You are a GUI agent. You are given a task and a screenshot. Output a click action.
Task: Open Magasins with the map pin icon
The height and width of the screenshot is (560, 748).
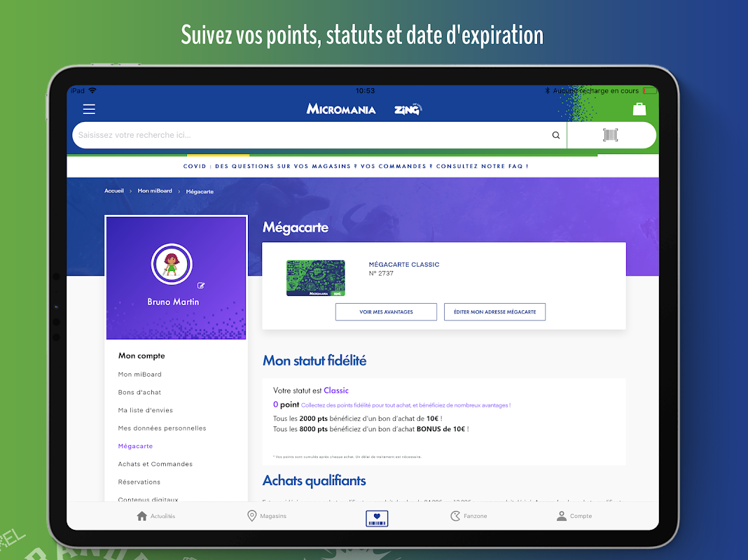click(x=266, y=516)
